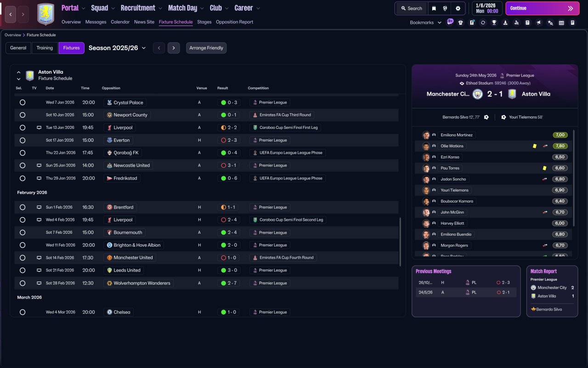The image size is (588, 368).
Task: Click the Overview breadcrumb link
Action: [13, 35]
